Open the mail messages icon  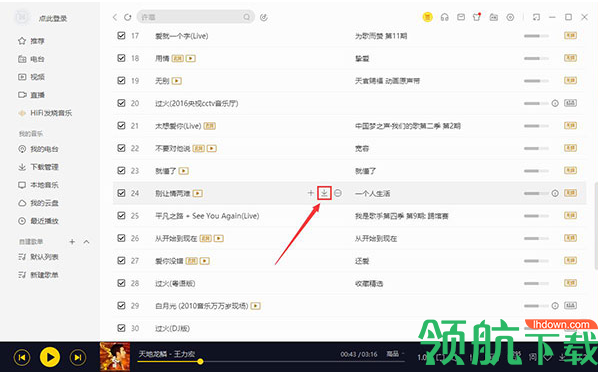pos(461,17)
